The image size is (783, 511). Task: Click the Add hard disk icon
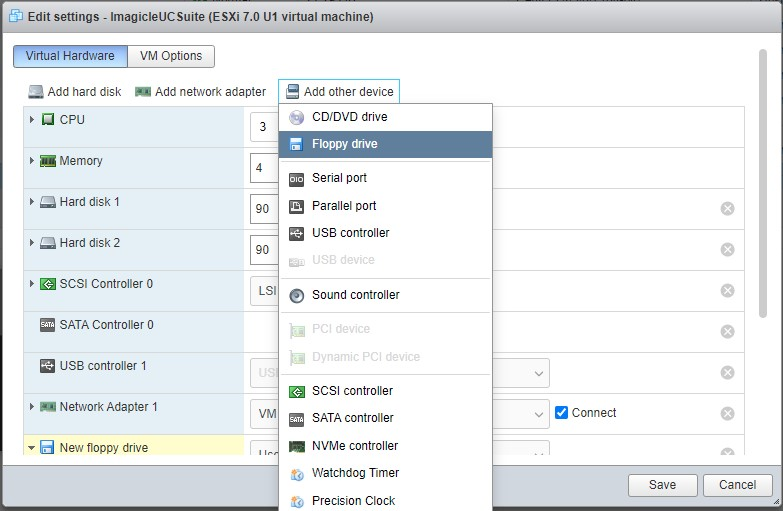pyautogui.click(x=36, y=92)
